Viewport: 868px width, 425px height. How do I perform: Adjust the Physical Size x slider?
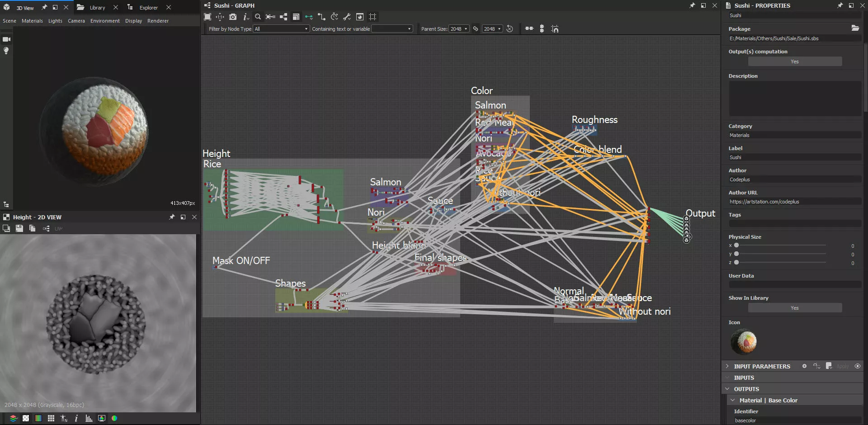coord(736,246)
